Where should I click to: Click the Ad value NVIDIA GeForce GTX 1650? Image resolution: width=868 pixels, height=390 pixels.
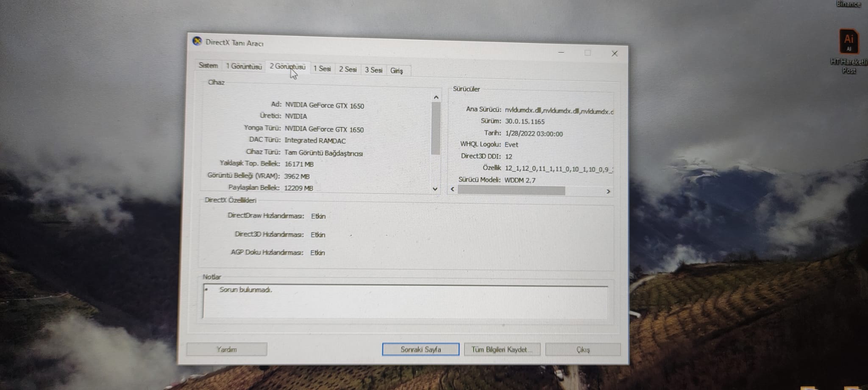(x=325, y=105)
